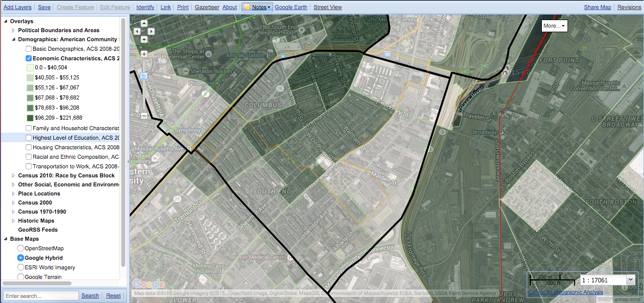Click Save in the toolbar
The width and height of the screenshot is (644, 303).
click(x=44, y=8)
